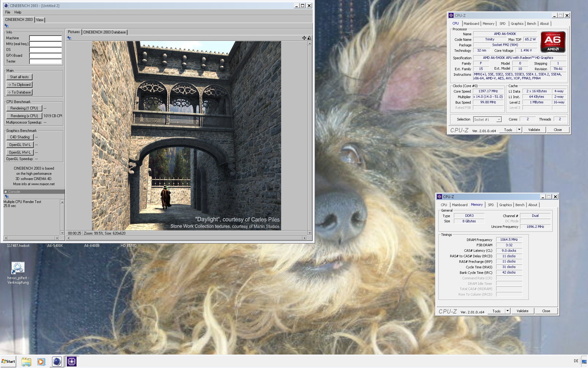Expand Tools dropdown arrow in CPU-Z Memory window
Viewport: 588px width, 368px height.
pos(507,311)
